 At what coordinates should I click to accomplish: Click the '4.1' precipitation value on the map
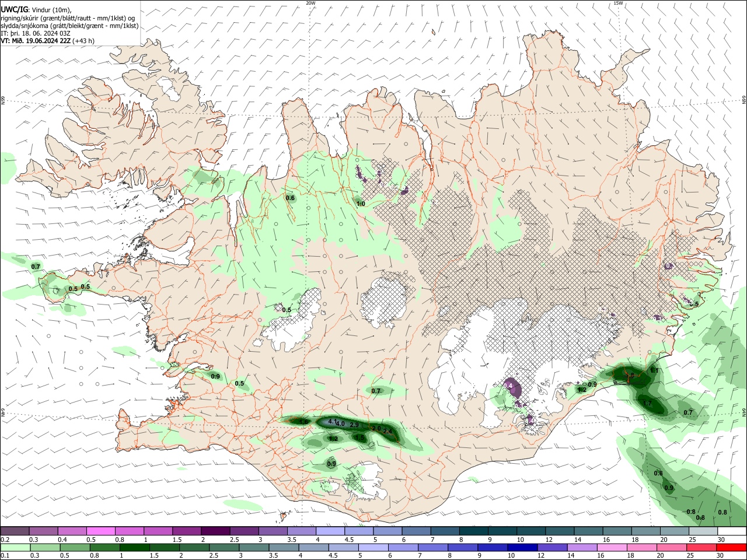(333, 421)
